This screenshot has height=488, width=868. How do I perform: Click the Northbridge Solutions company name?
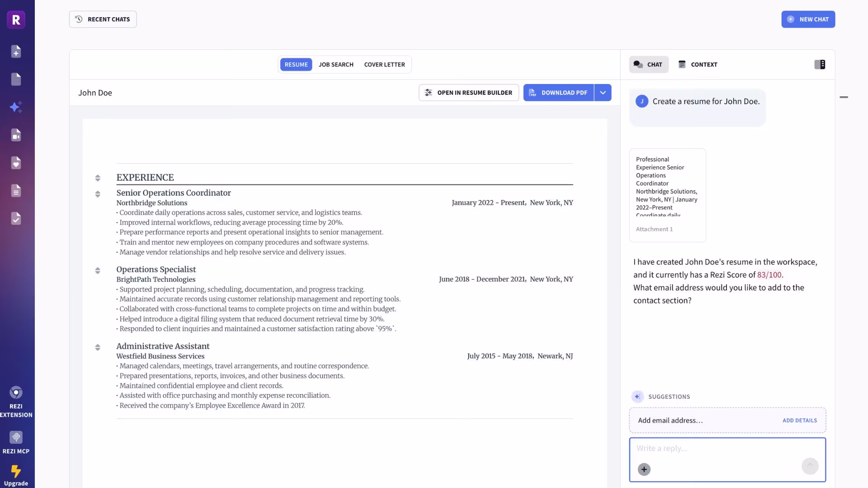(151, 203)
